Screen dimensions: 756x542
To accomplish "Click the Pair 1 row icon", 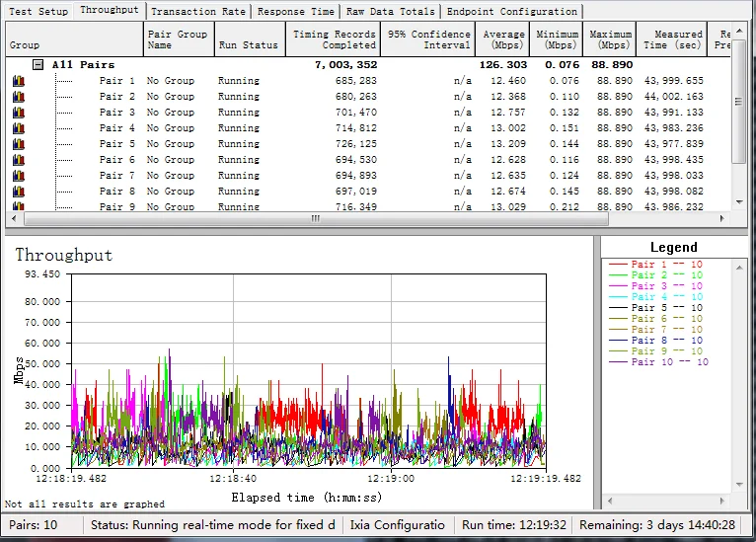I will tap(18, 81).
